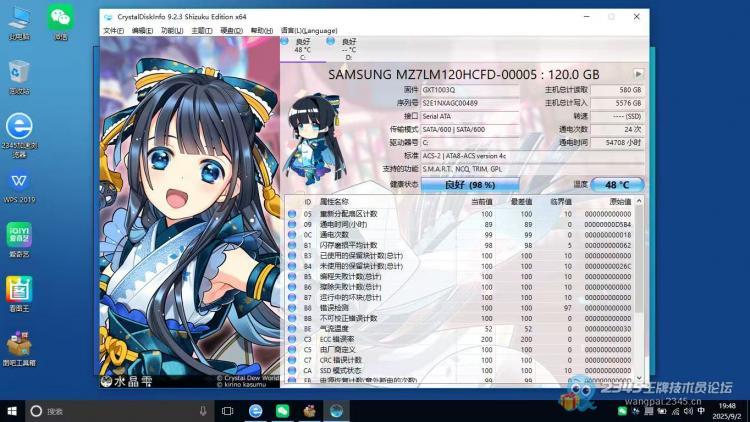750x422 pixels.
Task: Select the C: disk tab at 48 °C
Action: [302, 49]
